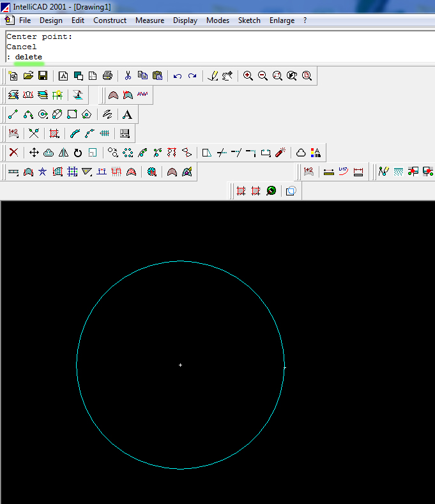Click the scissors Cut icon
The image size is (435, 504).
(x=128, y=76)
